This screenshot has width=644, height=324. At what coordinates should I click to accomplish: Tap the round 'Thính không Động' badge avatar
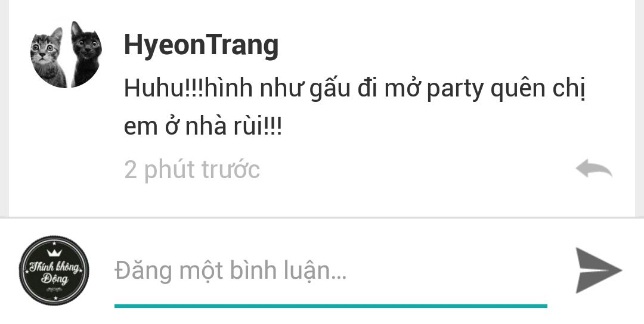click(54, 270)
